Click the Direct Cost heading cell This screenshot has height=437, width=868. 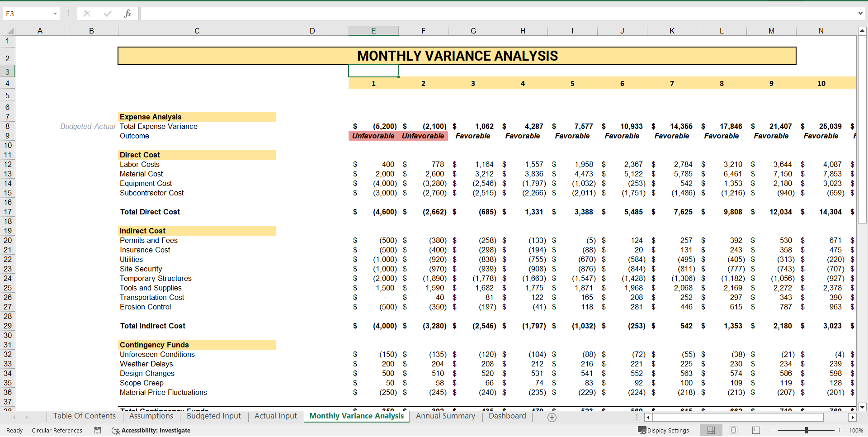197,155
